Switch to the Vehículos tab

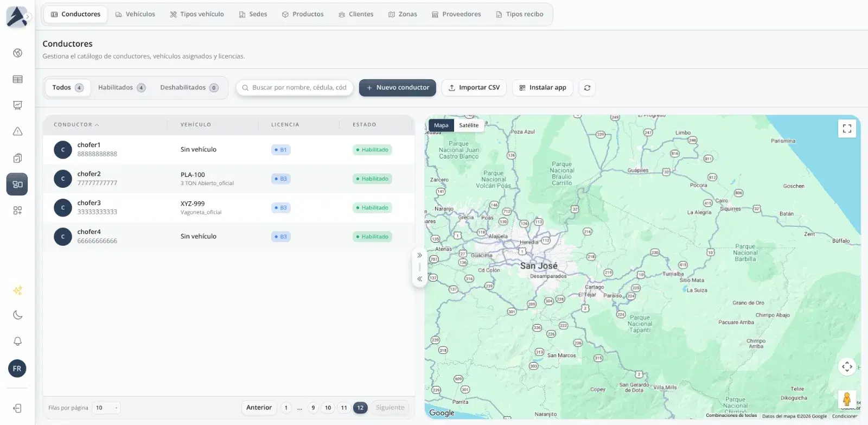(135, 14)
